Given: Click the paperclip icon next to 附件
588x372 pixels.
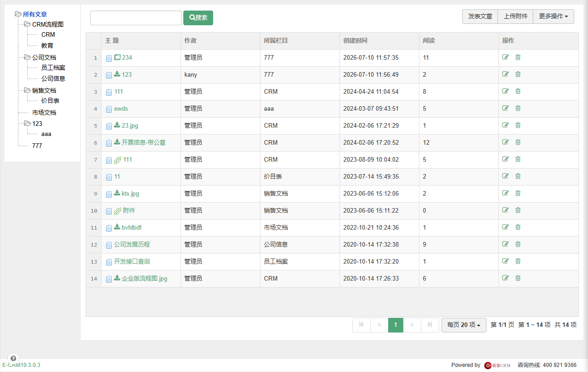Looking at the screenshot, I should [118, 211].
